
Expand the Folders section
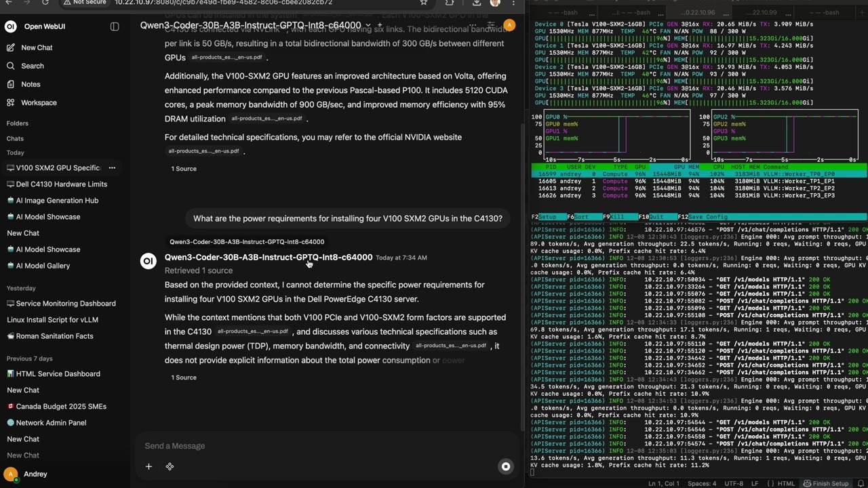(18, 123)
